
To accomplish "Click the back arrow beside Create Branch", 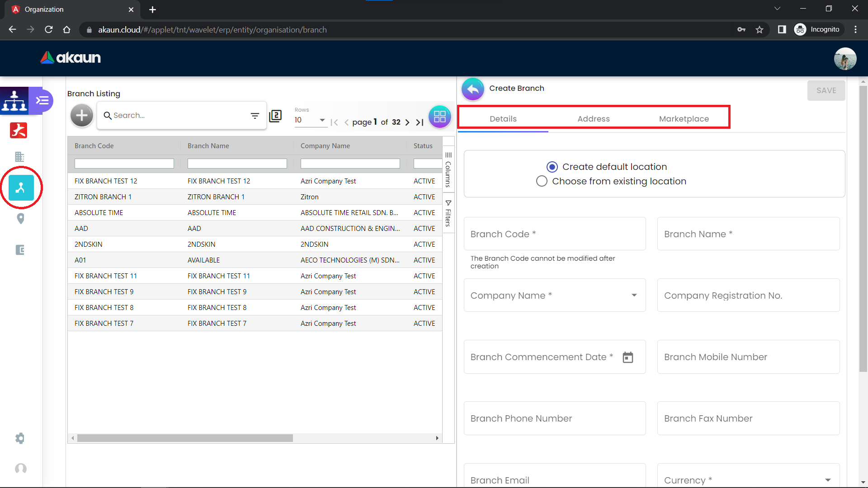I will [472, 89].
